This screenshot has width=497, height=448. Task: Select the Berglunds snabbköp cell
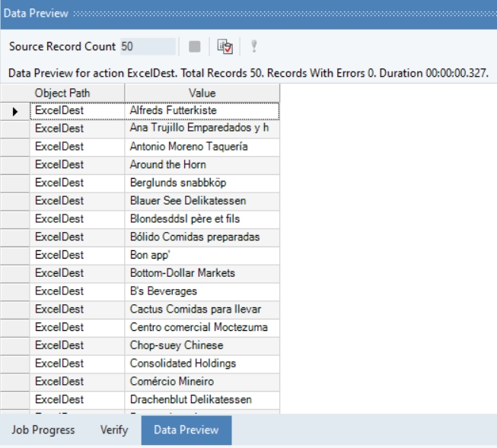(202, 183)
